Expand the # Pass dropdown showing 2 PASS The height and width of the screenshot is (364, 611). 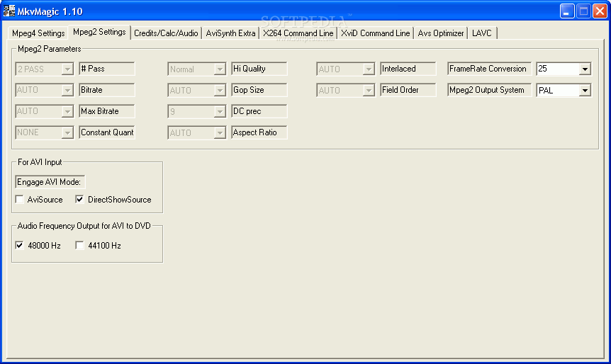[x=45, y=69]
